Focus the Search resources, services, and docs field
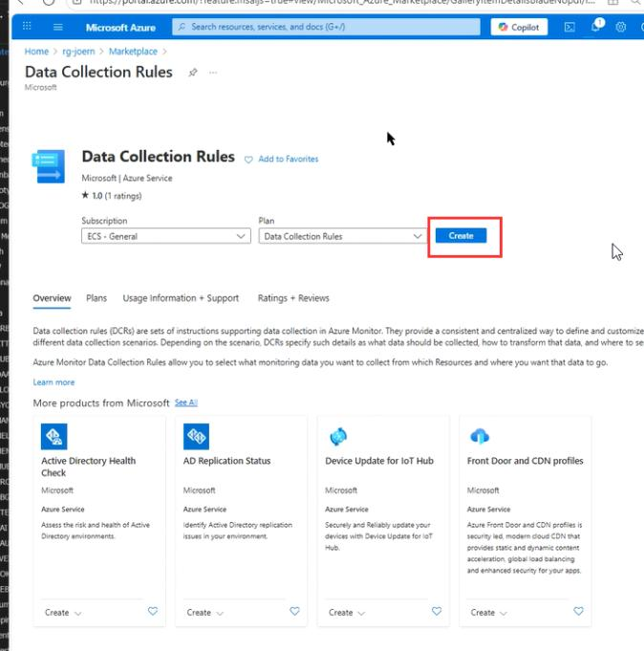The image size is (644, 651). tap(326, 27)
